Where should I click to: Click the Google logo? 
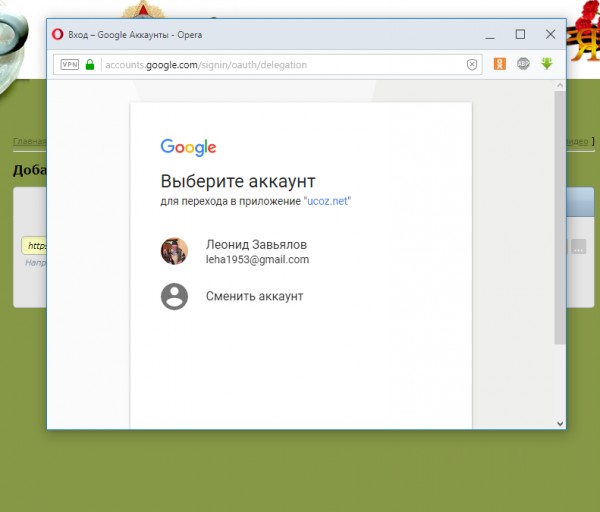coord(188,147)
